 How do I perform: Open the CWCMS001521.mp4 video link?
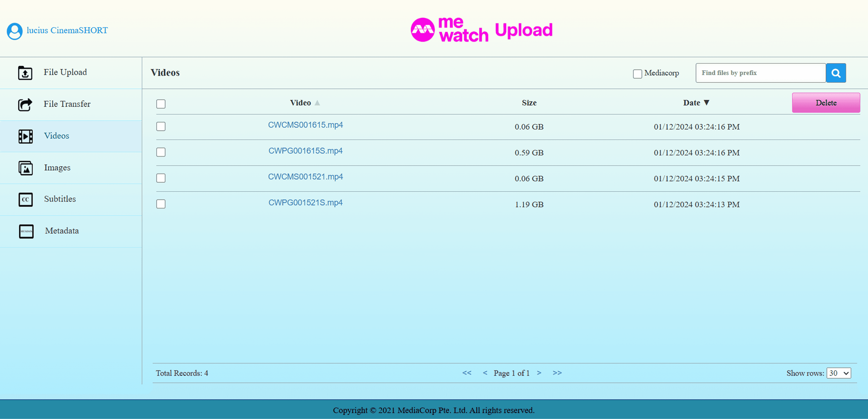point(305,177)
